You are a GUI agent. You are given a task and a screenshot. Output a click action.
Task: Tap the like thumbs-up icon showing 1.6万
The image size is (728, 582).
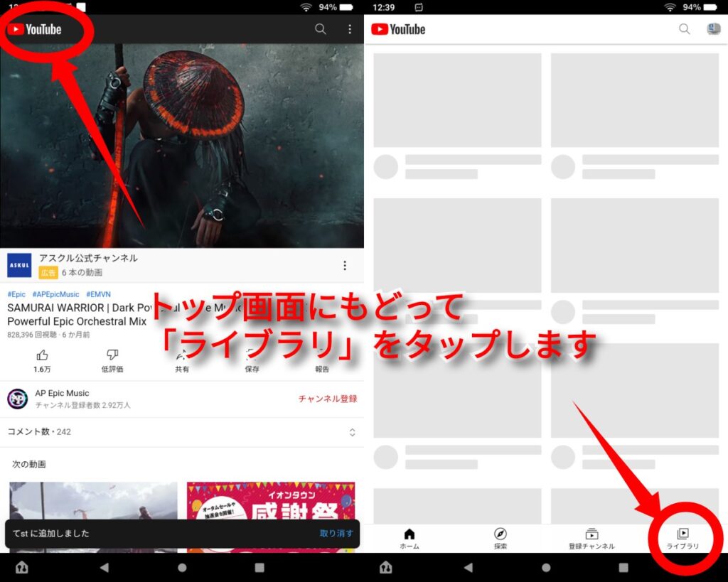[42, 355]
